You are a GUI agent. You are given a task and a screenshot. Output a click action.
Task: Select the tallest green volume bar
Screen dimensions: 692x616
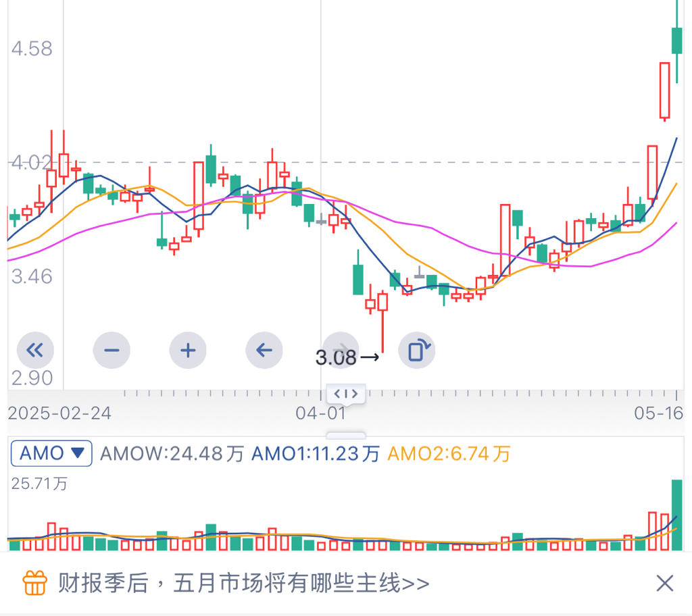[677, 515]
